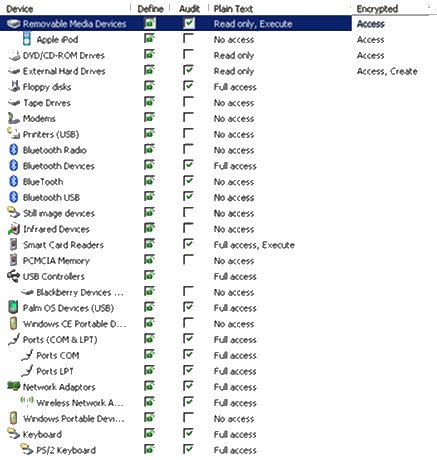The height and width of the screenshot is (460, 437).
Task: Click the Encrypted column header
Action: tap(377, 9)
